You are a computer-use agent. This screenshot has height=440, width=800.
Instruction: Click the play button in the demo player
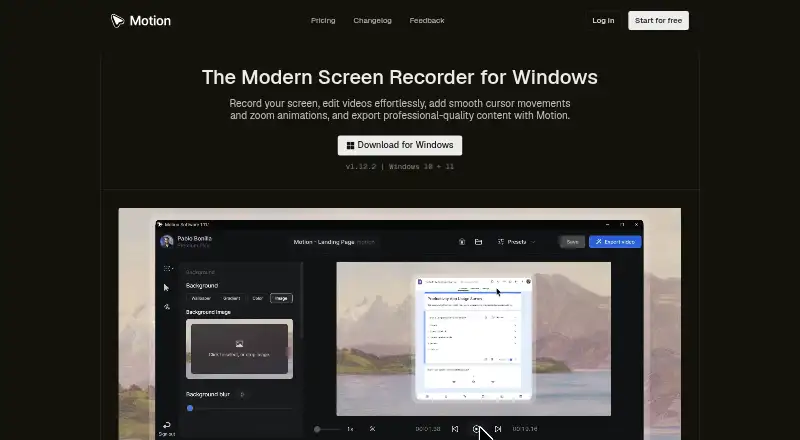tap(477, 429)
